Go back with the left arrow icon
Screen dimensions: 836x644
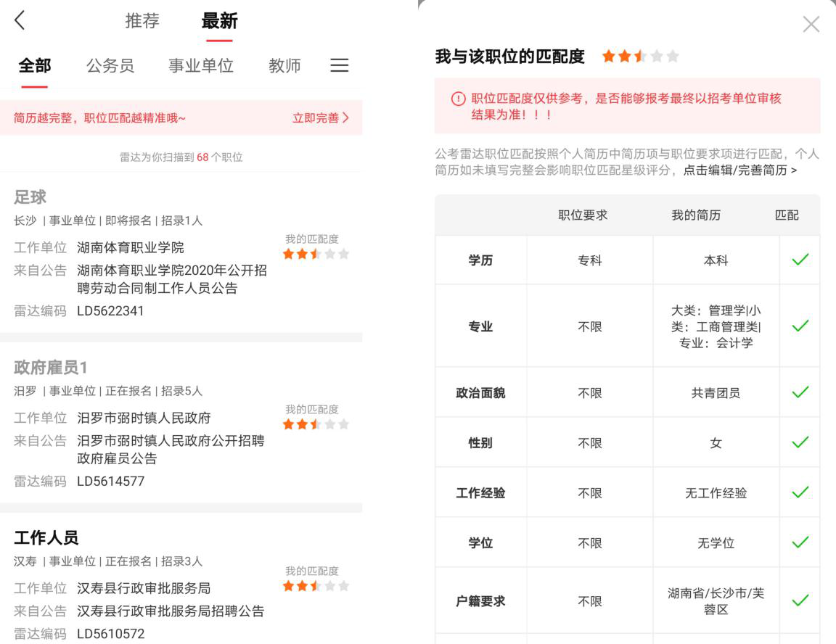(x=20, y=20)
